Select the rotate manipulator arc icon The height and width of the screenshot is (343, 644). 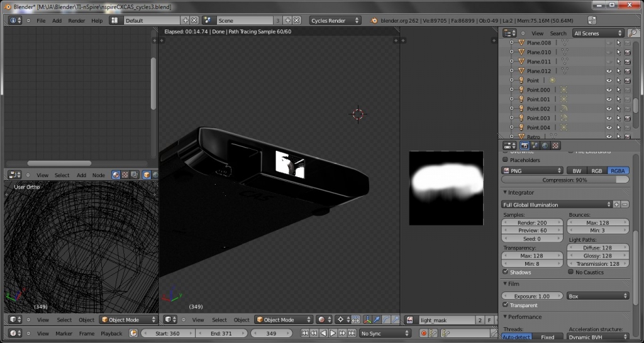point(386,320)
